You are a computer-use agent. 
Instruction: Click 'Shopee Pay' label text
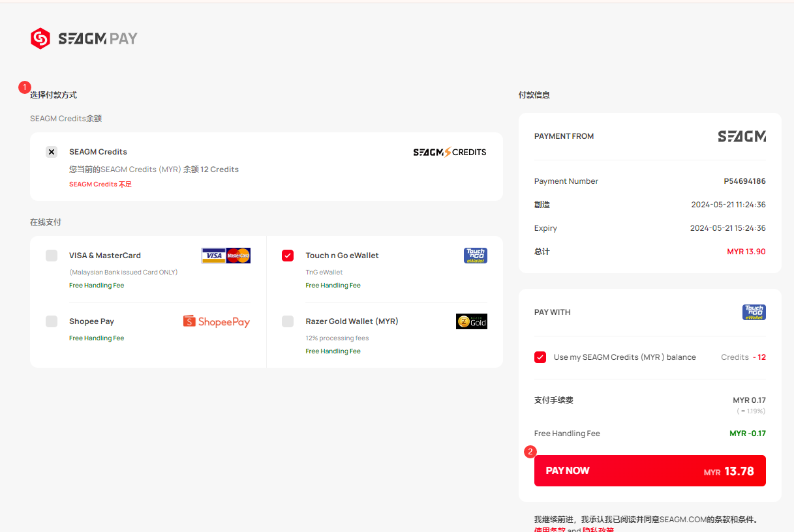point(91,321)
